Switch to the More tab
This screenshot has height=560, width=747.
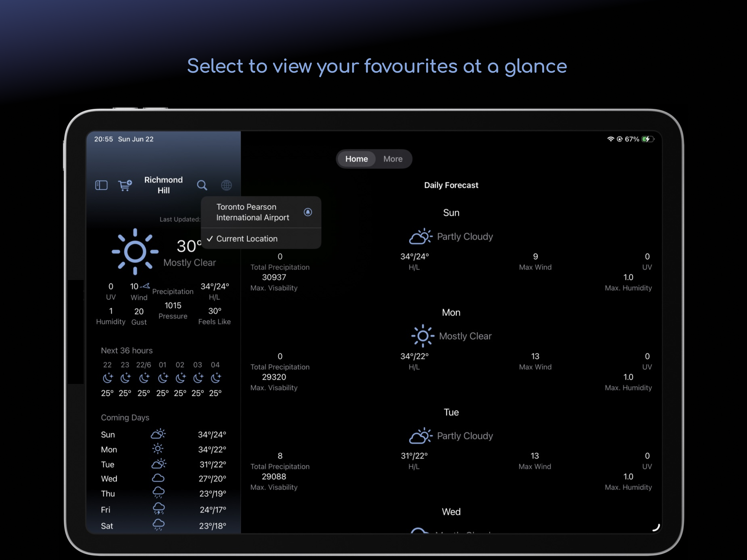coord(393,159)
